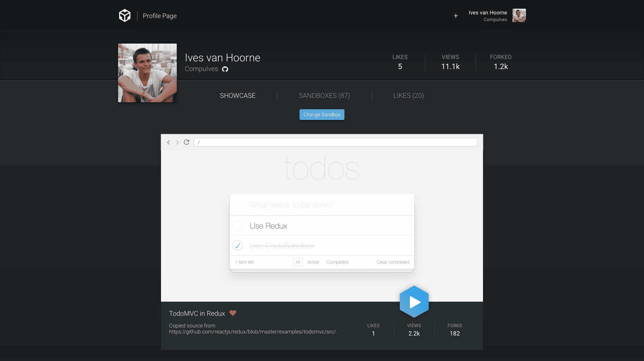Like the TodoMVC sandbox via the heart icon
This screenshot has height=361, width=644.
pos(233,313)
